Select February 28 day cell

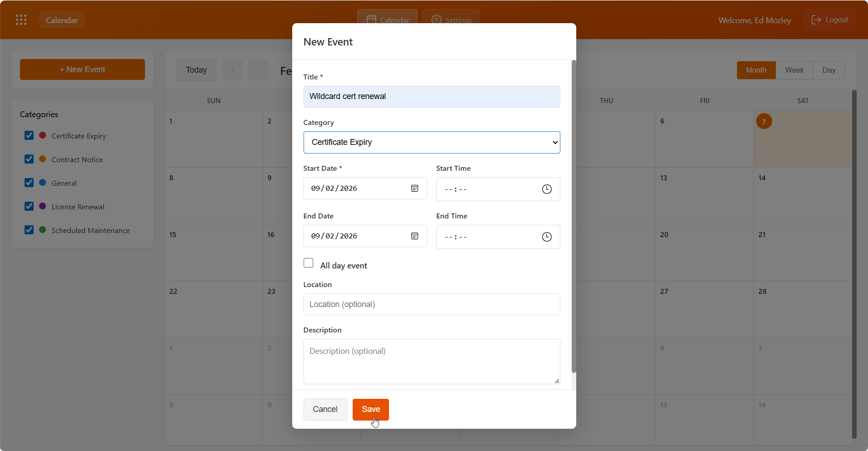803,309
